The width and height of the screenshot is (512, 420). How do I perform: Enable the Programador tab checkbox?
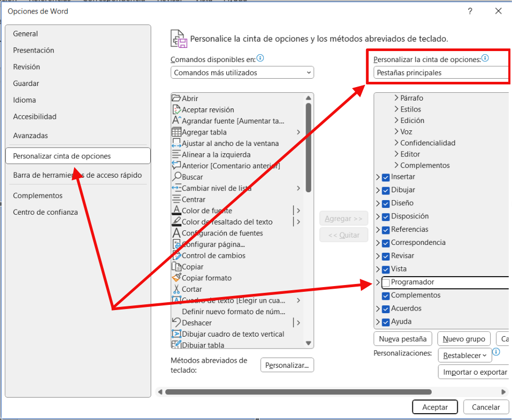386,282
